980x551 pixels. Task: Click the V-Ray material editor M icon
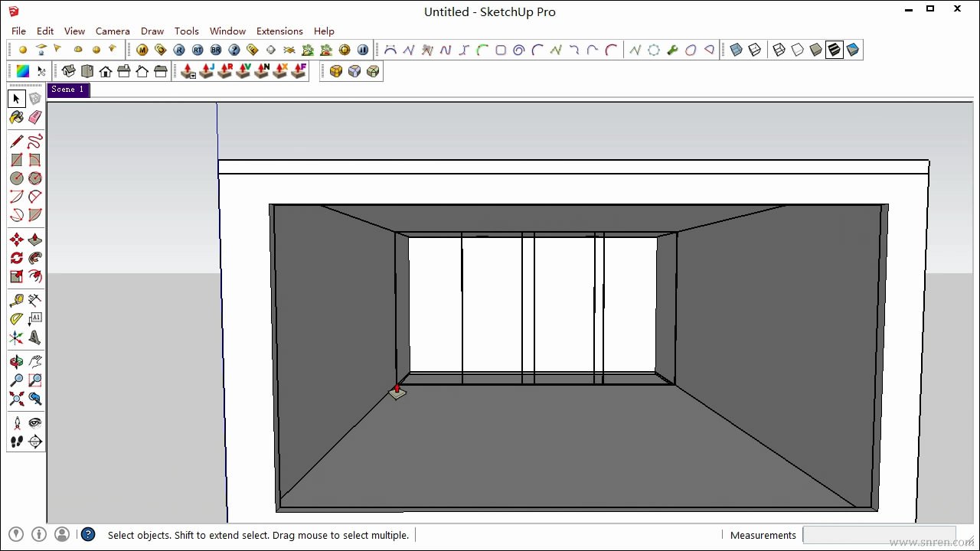tap(142, 50)
